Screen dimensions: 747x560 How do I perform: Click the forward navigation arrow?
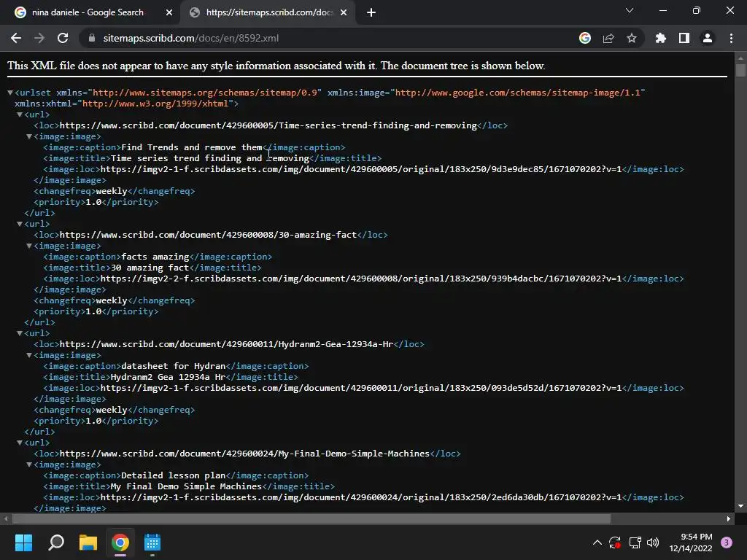click(x=39, y=38)
